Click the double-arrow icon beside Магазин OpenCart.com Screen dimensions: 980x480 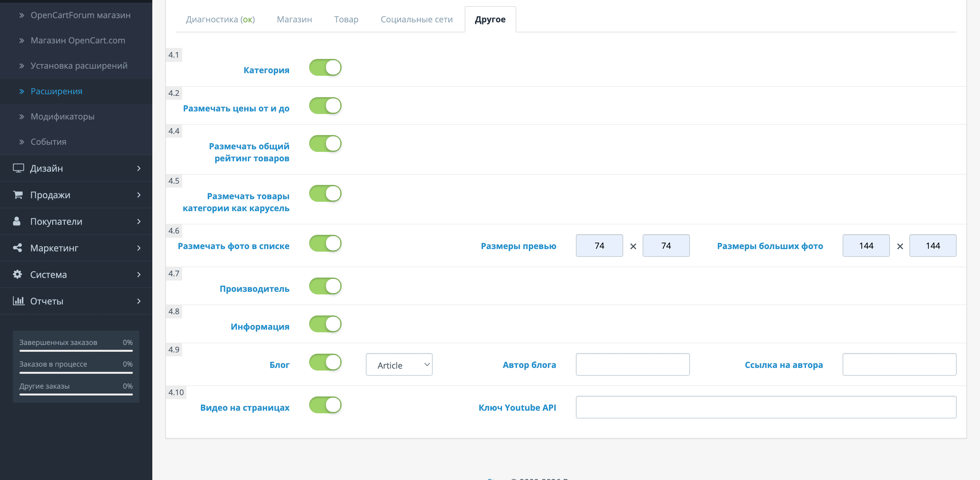tap(22, 41)
